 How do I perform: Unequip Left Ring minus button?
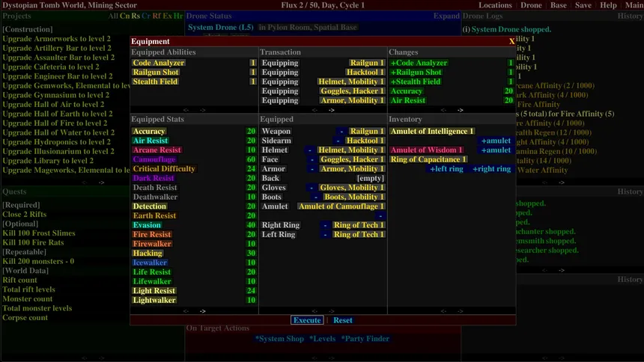(x=325, y=235)
